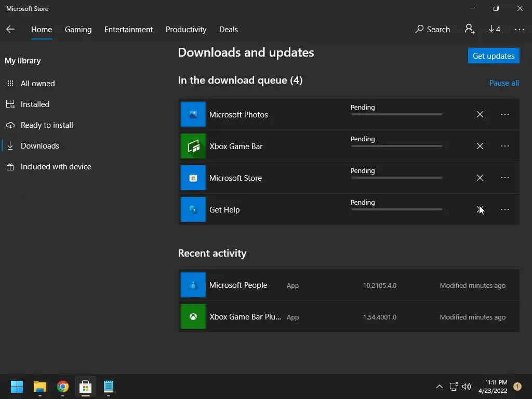
Task: Open more options for Microsoft Photos
Action: point(505,114)
